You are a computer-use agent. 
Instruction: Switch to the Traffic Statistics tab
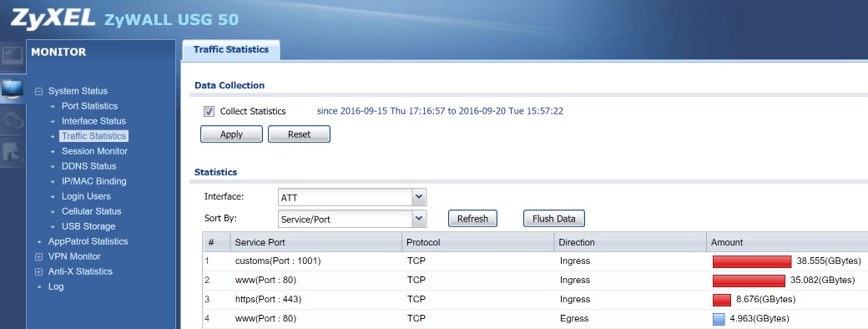click(x=231, y=49)
